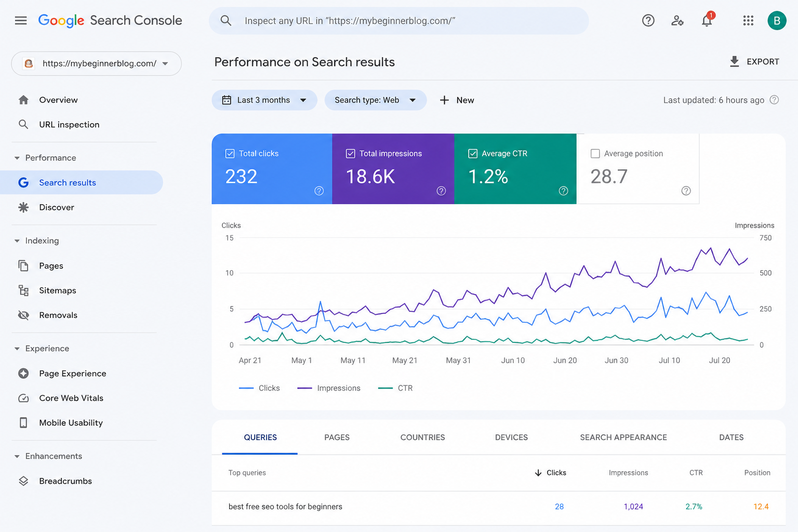Uncheck the Average CTR checkbox

point(473,153)
